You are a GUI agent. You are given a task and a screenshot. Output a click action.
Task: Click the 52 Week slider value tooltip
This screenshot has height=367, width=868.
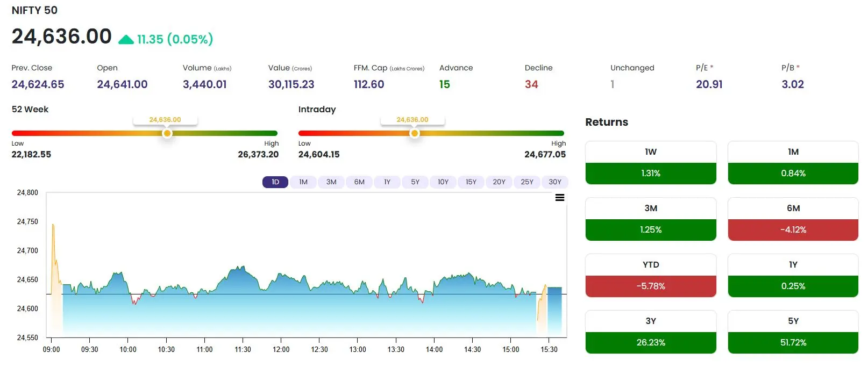(165, 120)
